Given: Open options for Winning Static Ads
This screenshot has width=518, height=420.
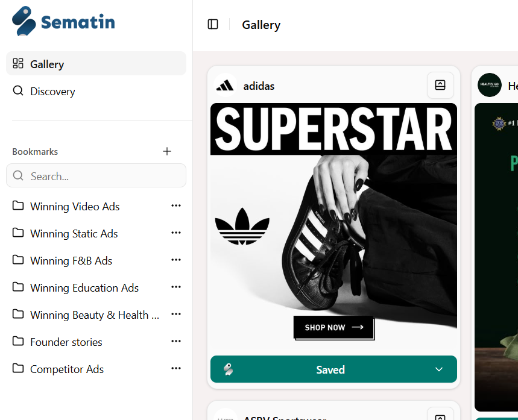Looking at the screenshot, I should tap(175, 233).
